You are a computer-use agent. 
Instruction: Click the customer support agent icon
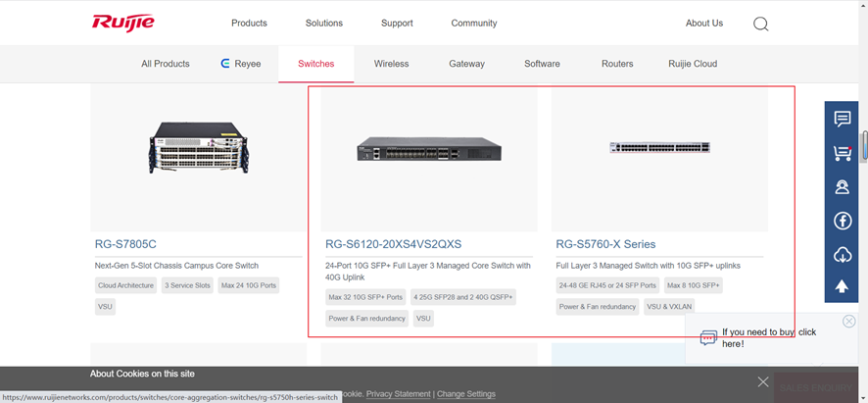click(x=842, y=187)
